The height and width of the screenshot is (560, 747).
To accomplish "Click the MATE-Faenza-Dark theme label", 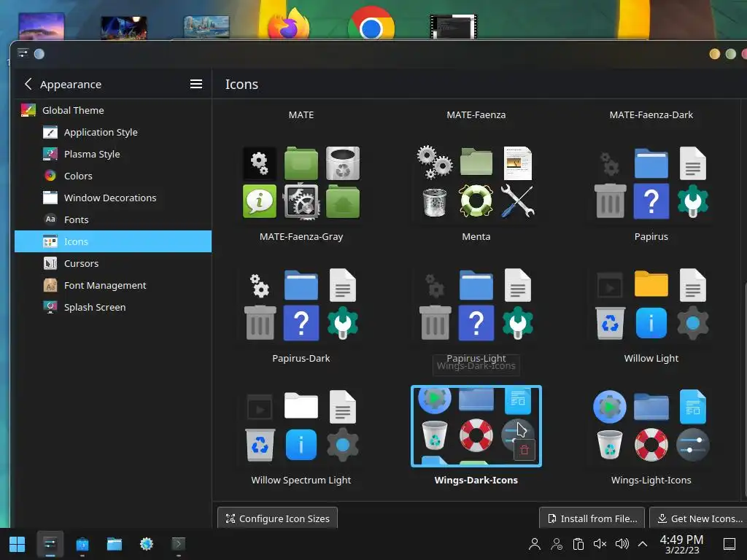I will (x=651, y=114).
